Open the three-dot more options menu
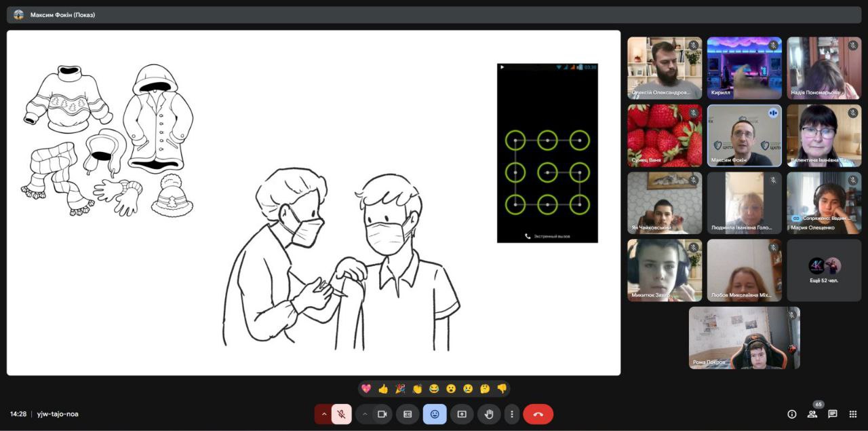This screenshot has width=868, height=431. (512, 414)
